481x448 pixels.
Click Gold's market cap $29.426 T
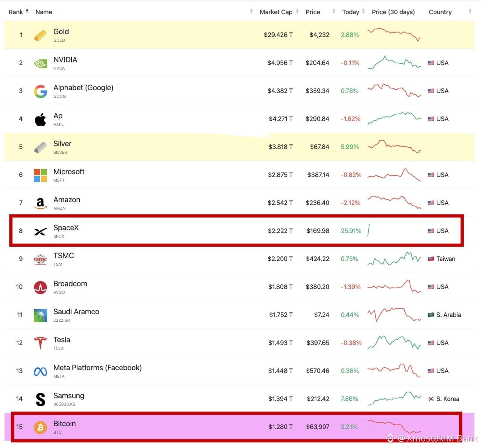(x=278, y=35)
